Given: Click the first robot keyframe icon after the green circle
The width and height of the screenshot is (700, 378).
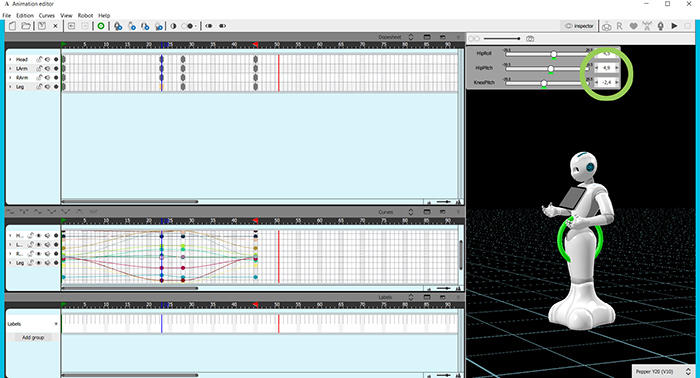Looking at the screenshot, I should coord(118,26).
